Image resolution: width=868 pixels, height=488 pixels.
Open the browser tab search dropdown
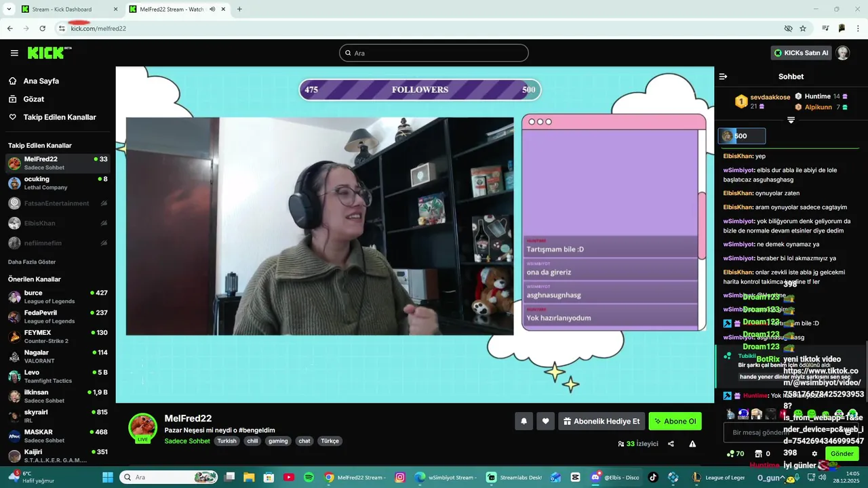coord(9,9)
